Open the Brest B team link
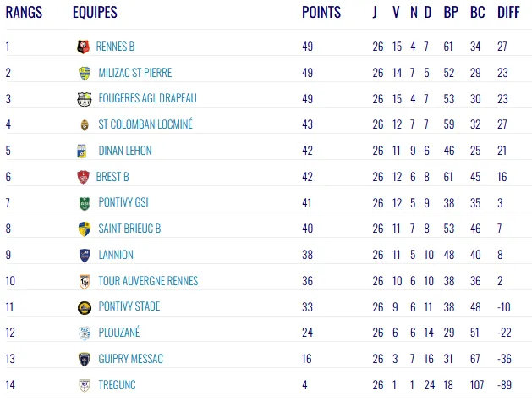Screen dimensions: 532x402 click(x=112, y=177)
